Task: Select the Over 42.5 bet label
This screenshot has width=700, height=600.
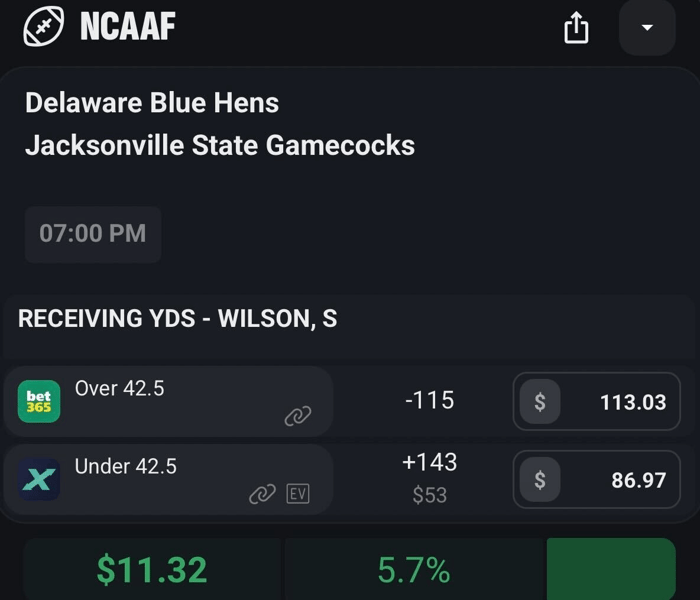Action: point(120,388)
